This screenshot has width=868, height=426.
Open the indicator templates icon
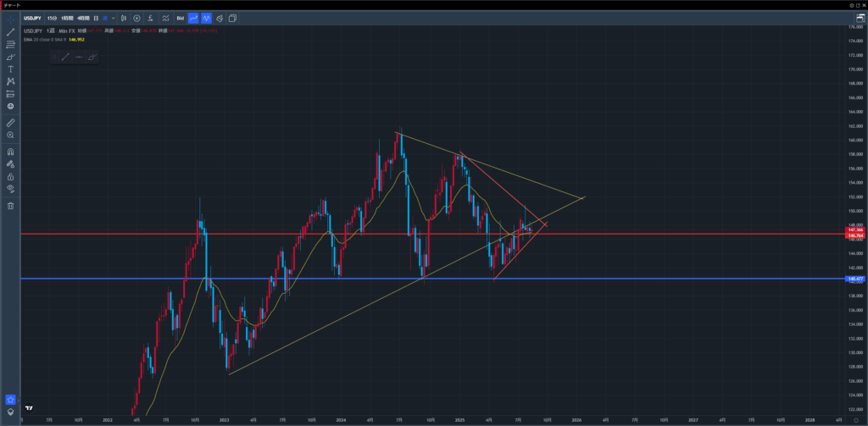165,19
